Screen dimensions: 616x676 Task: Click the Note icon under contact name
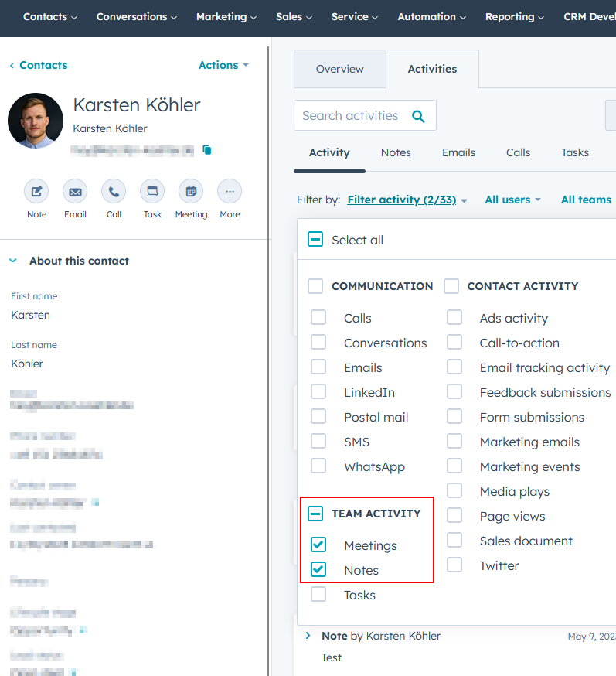point(36,191)
